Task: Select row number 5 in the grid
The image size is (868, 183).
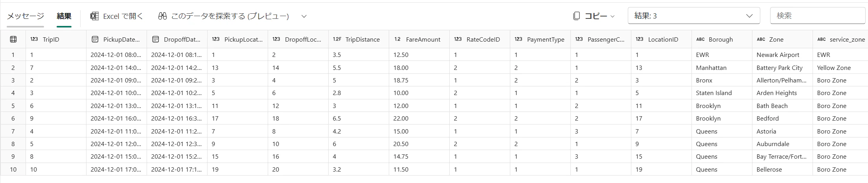Action: [x=13, y=106]
